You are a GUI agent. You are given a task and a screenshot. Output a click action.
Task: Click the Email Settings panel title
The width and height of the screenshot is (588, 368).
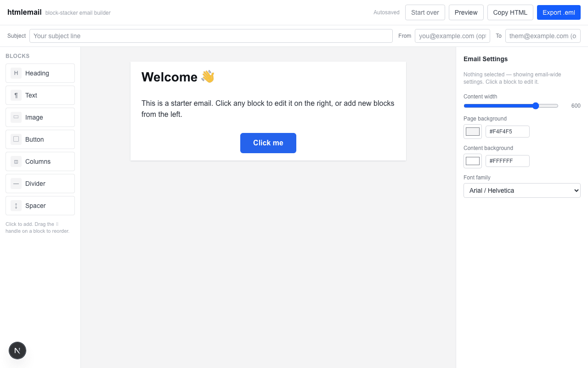click(486, 59)
